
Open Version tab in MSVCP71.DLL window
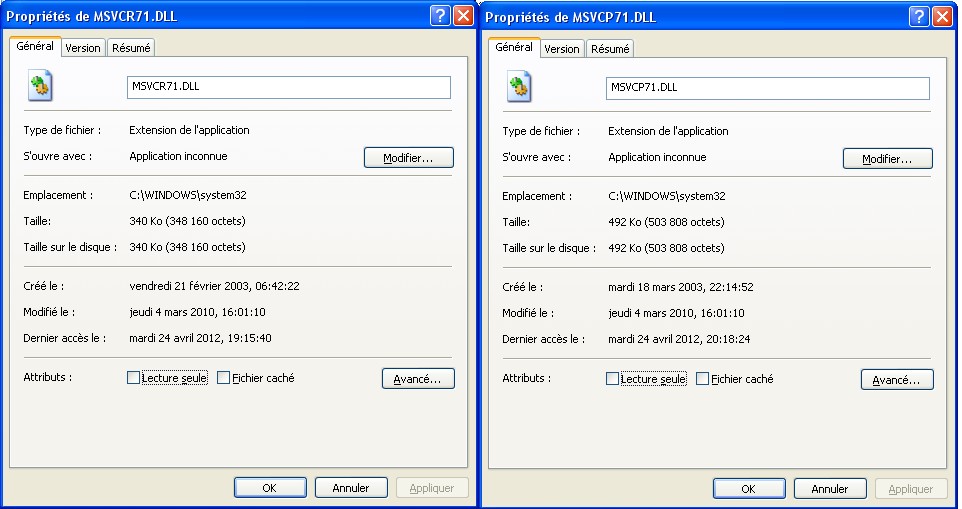562,49
